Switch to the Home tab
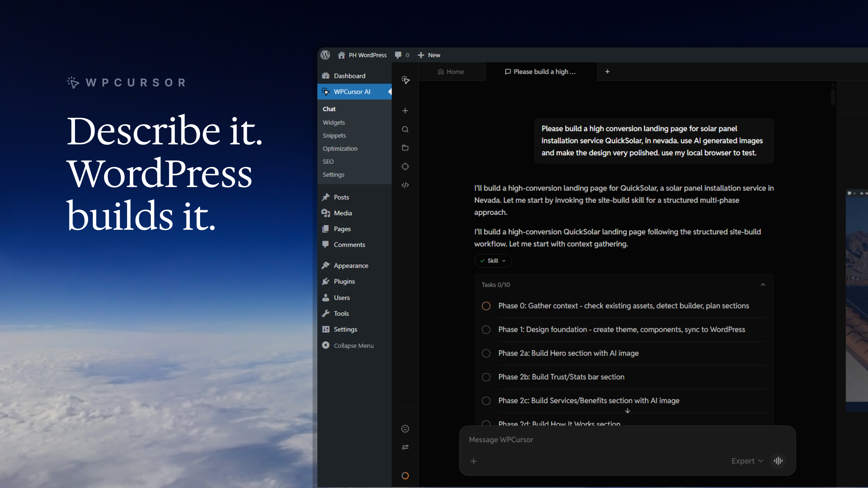This screenshot has width=868, height=488. tap(452, 72)
